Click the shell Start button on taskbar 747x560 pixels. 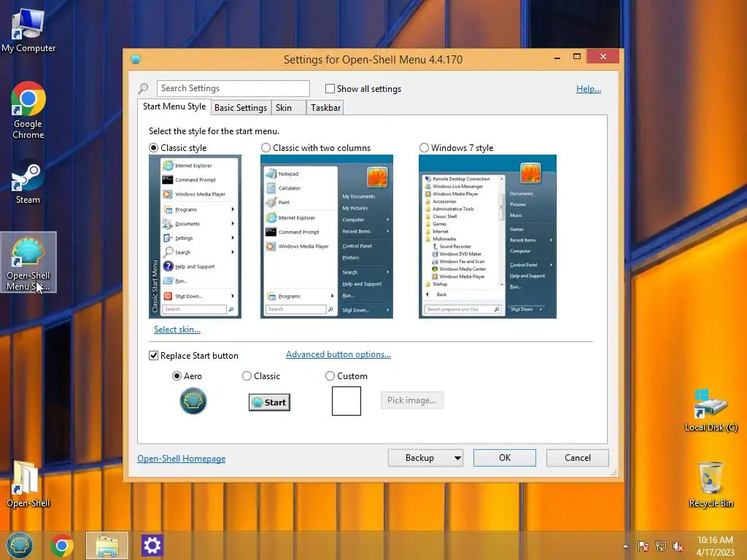(20, 545)
